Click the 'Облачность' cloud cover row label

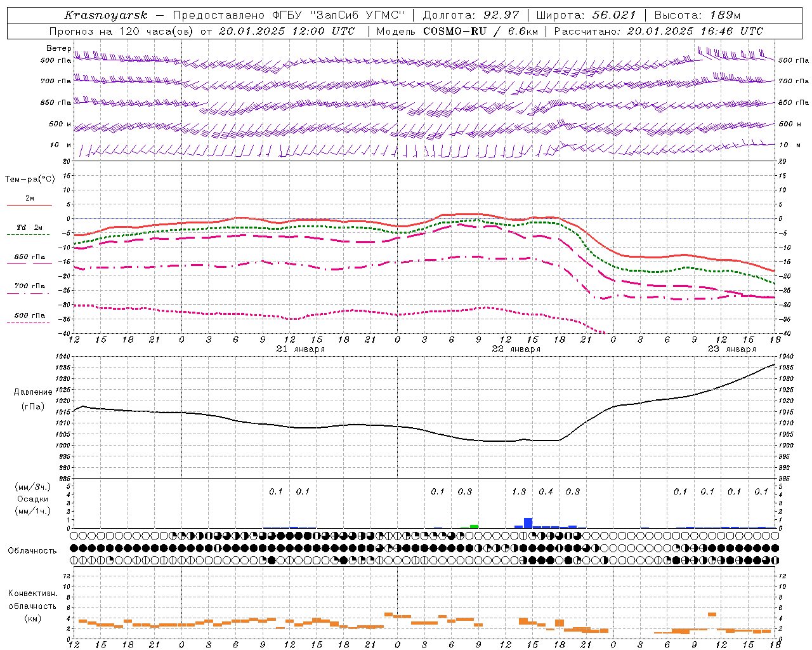(32, 550)
